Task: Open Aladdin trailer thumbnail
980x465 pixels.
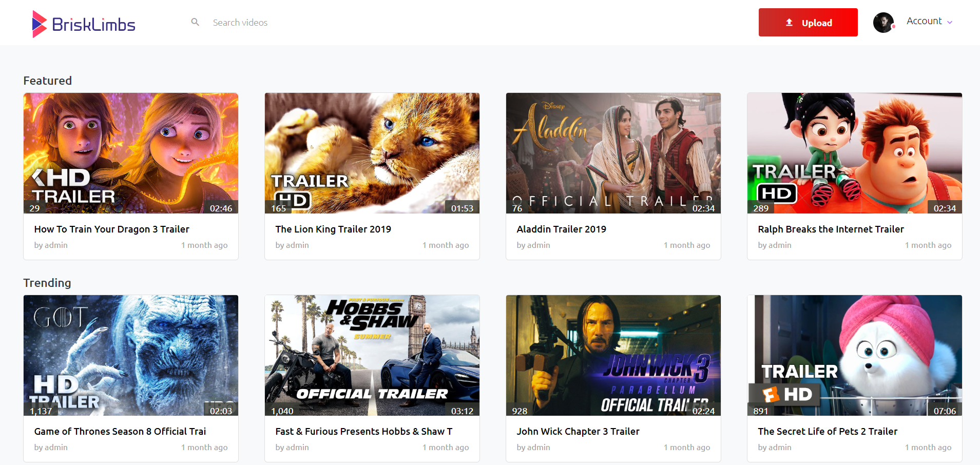Action: [613, 153]
